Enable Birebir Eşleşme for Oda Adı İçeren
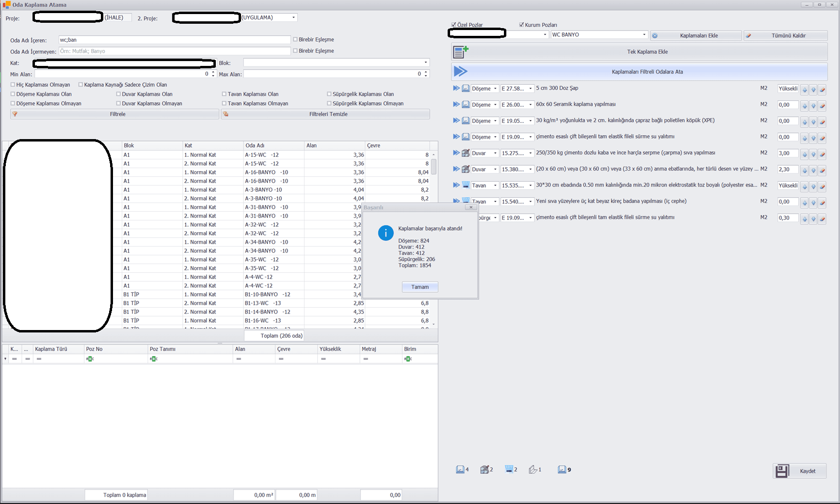Screen dimensions: 840x504 tap(295, 39)
